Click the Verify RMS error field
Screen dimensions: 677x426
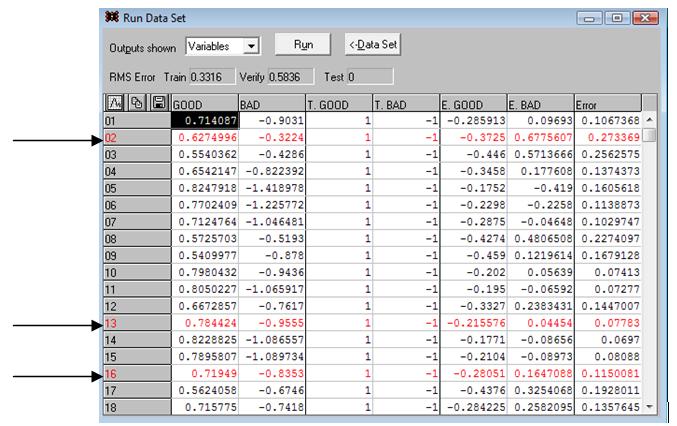[x=291, y=77]
